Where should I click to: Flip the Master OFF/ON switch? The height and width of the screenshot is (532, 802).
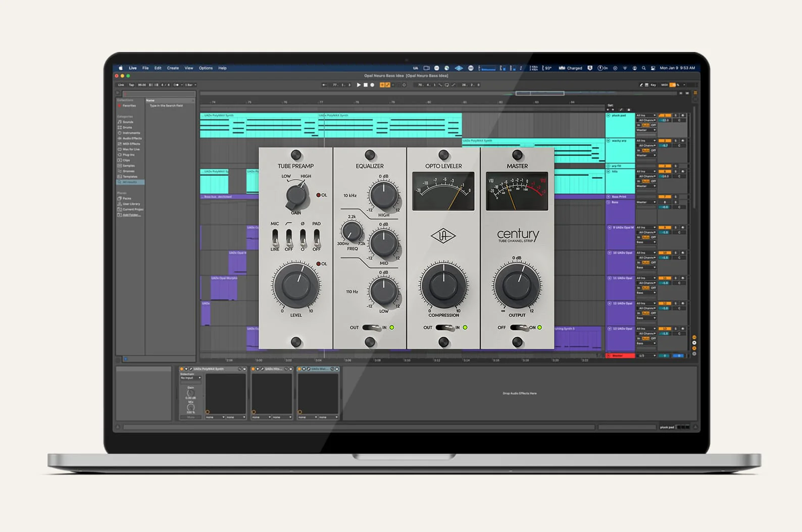coord(518,328)
